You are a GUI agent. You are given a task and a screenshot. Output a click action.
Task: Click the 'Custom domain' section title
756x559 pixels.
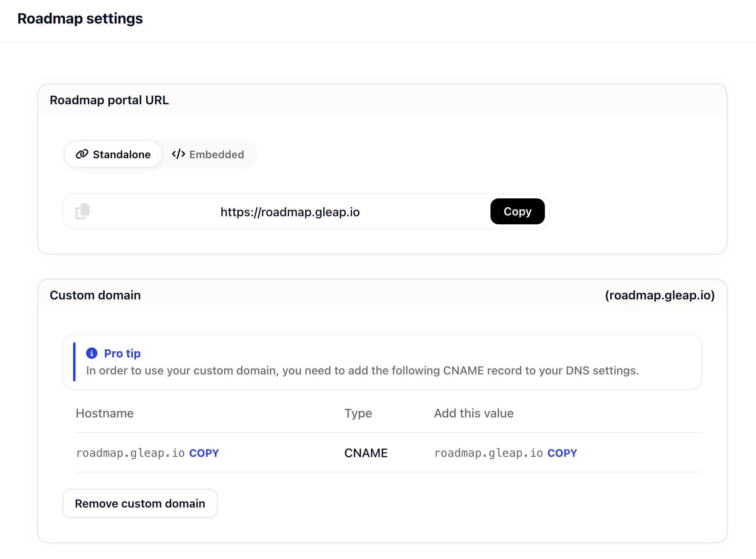point(95,295)
